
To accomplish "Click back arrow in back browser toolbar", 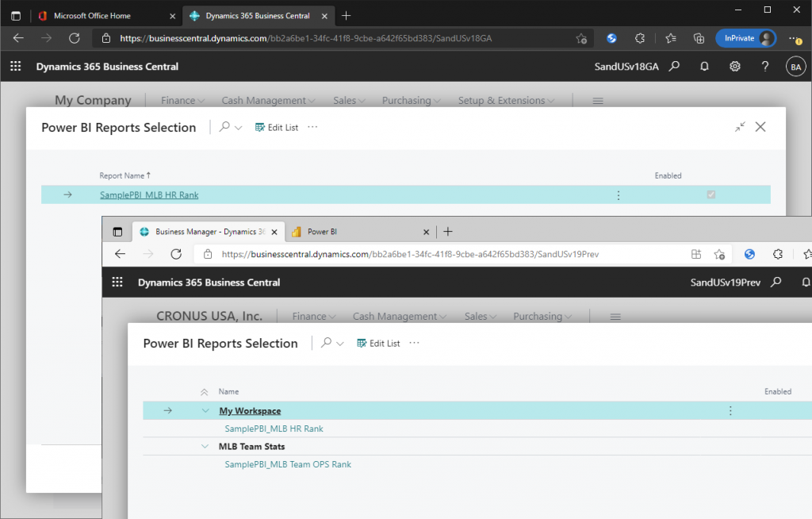I will 19,38.
